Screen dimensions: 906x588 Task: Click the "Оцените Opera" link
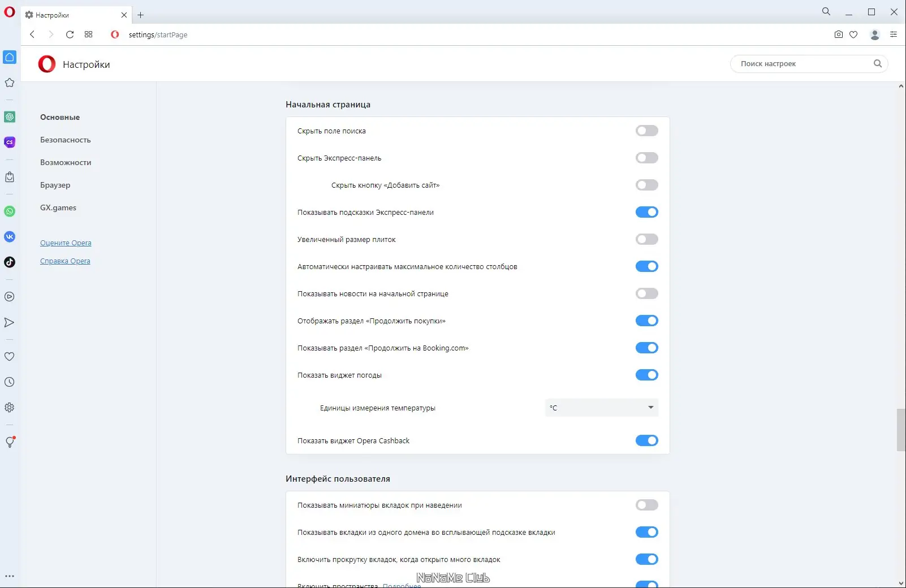[66, 243]
